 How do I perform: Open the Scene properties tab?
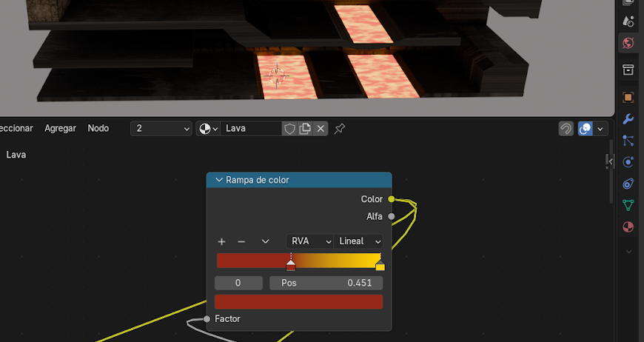(628, 21)
